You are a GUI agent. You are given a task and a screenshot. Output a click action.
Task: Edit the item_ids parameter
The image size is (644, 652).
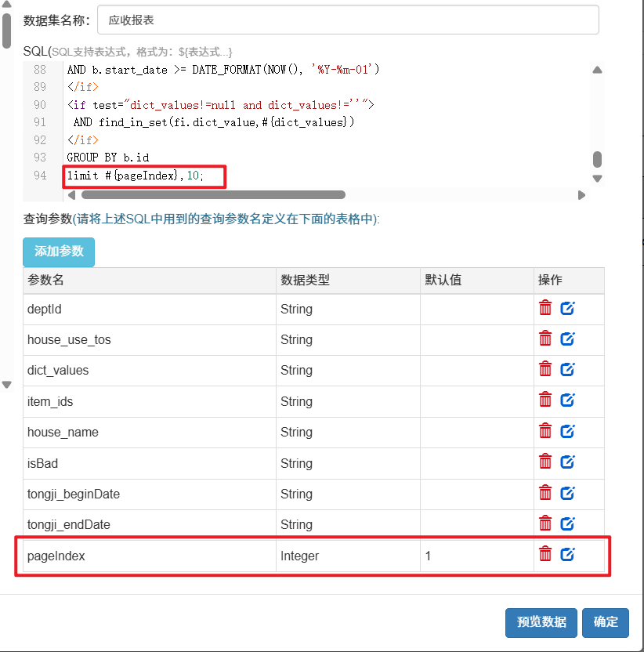tap(567, 400)
